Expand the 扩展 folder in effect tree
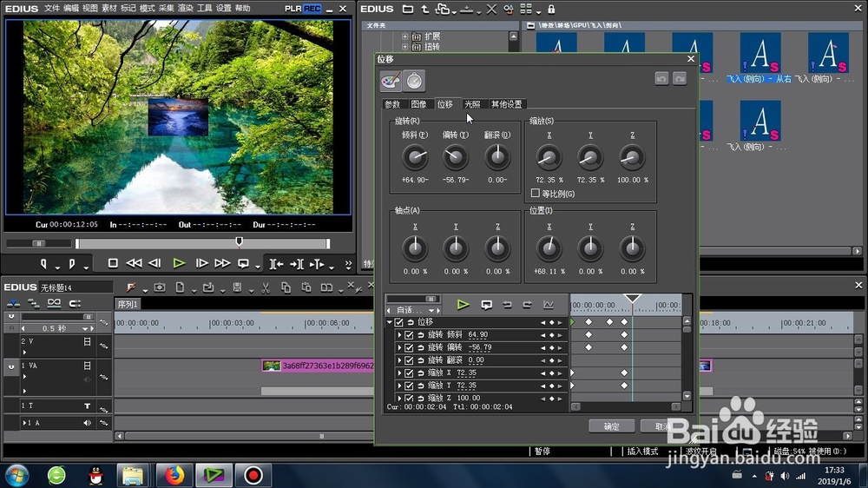 (405, 36)
